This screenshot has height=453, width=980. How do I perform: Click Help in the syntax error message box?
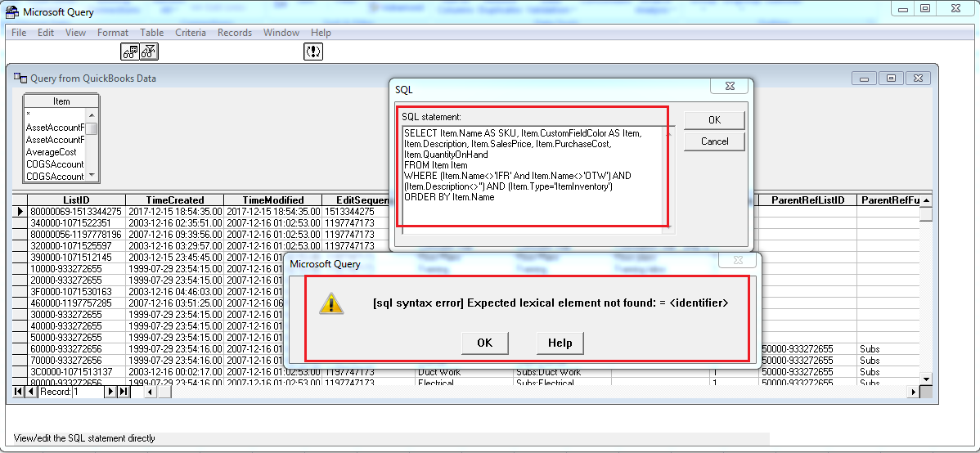(x=560, y=343)
